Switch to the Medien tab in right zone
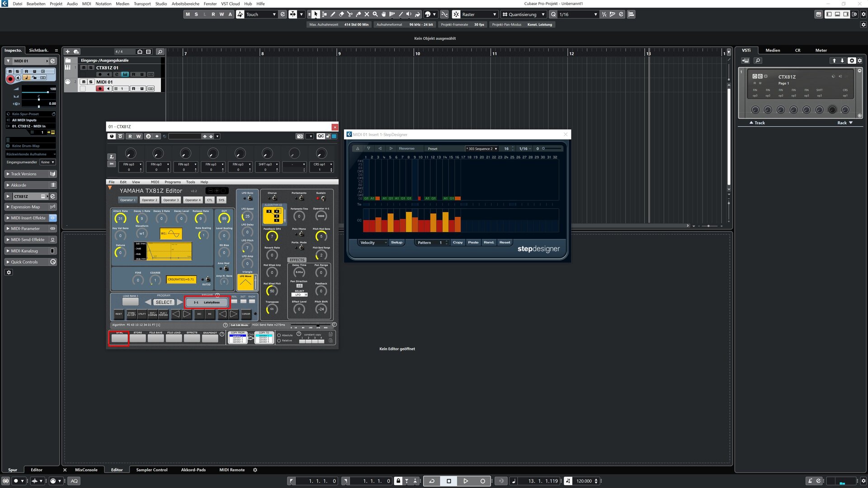 tap(773, 50)
